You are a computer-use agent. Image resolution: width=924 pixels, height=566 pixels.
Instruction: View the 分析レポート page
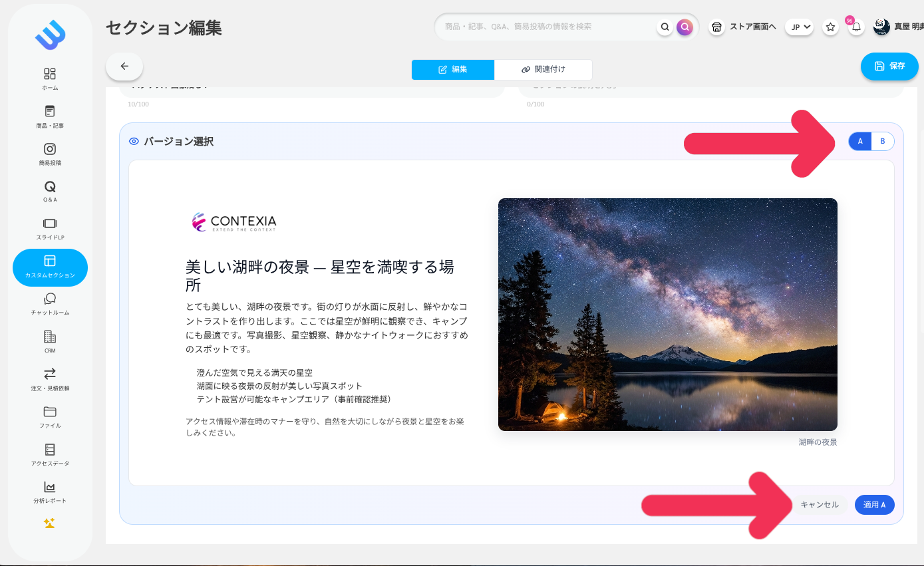coord(50,492)
